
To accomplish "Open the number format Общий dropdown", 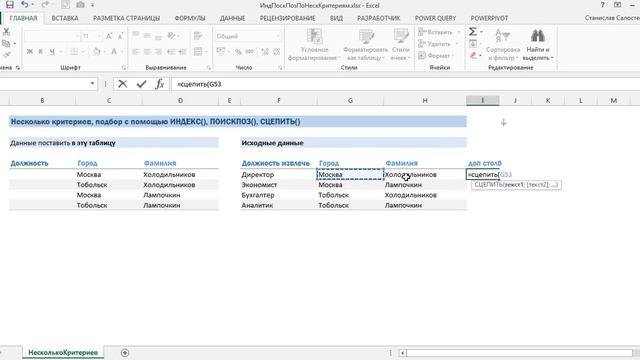I will (x=278, y=36).
